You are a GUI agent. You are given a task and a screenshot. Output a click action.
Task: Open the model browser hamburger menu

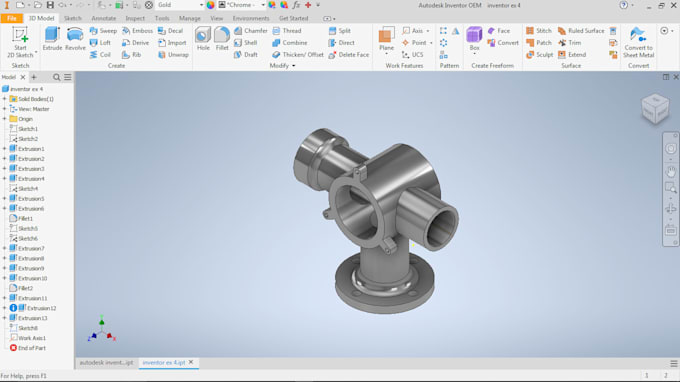pos(68,77)
